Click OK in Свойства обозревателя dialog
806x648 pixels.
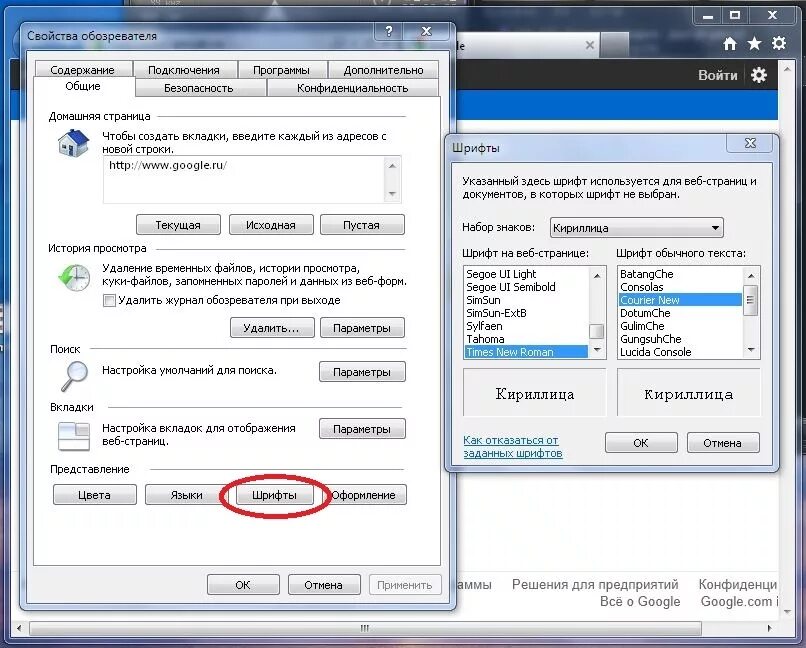(x=243, y=585)
